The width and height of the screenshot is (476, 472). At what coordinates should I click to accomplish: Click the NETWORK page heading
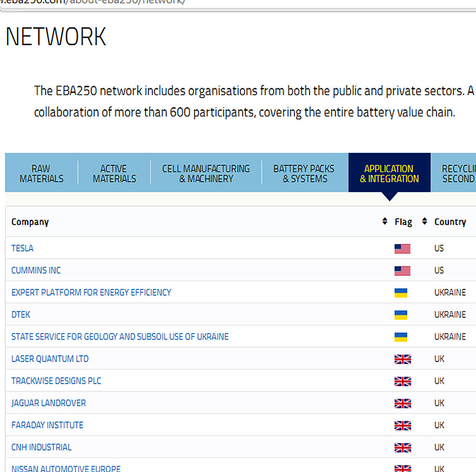click(56, 37)
